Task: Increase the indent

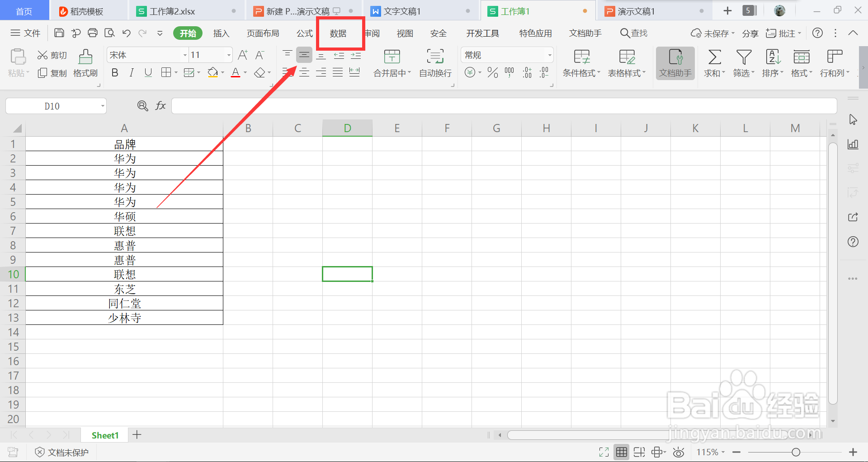Action: 356,55
